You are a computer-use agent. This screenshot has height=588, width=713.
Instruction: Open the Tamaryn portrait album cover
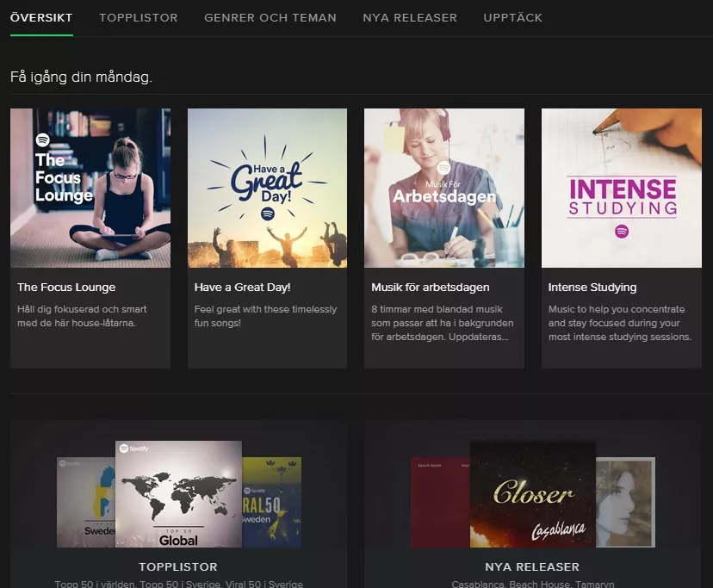[x=625, y=502]
